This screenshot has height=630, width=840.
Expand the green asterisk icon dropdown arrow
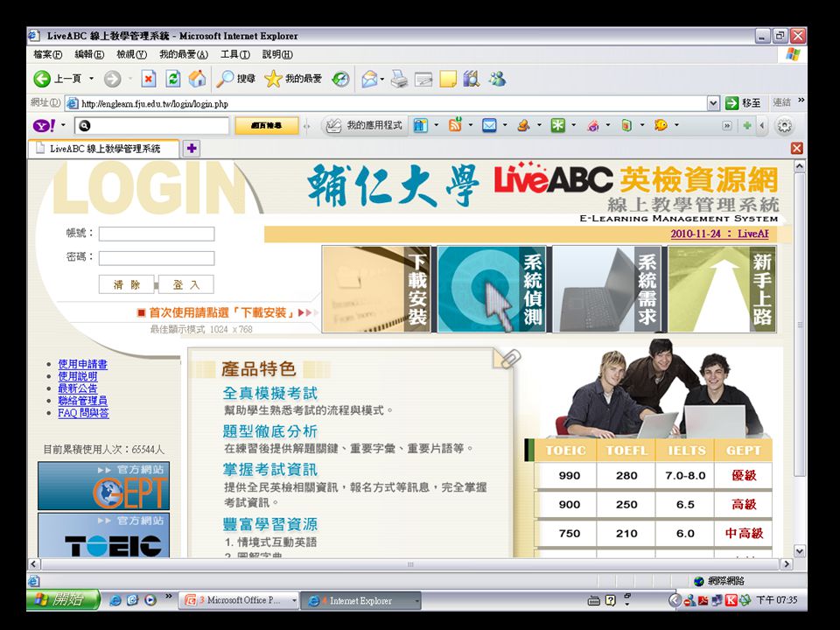[x=573, y=125]
